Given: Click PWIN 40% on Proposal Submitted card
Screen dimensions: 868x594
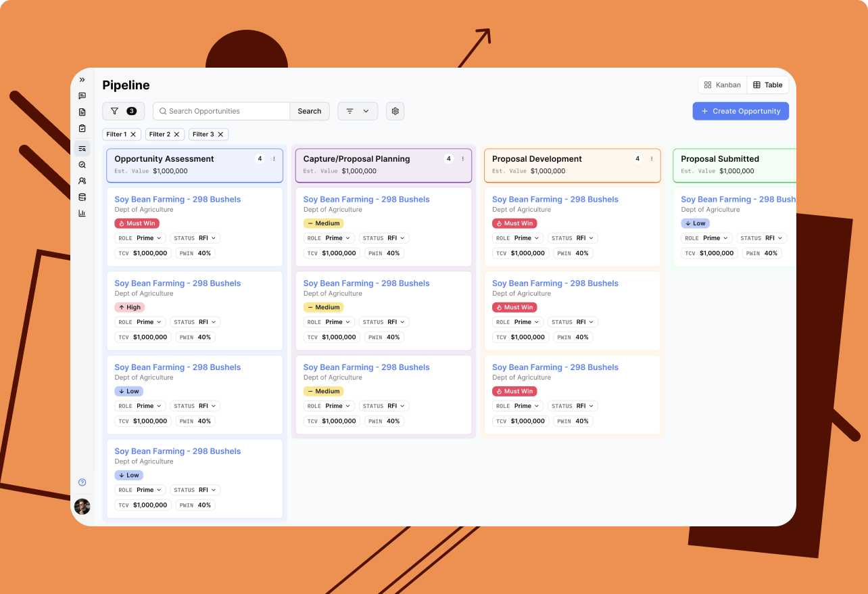Looking at the screenshot, I should pyautogui.click(x=762, y=253).
